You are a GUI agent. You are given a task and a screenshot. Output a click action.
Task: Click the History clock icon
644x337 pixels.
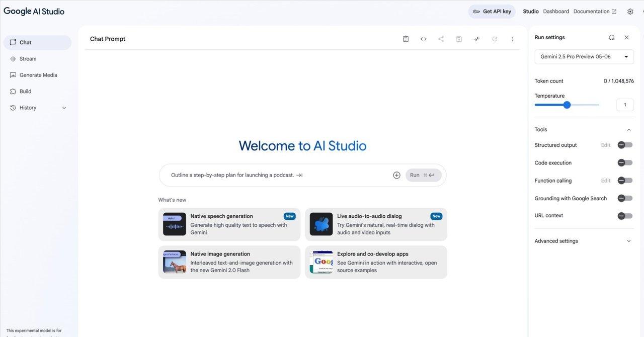13,108
